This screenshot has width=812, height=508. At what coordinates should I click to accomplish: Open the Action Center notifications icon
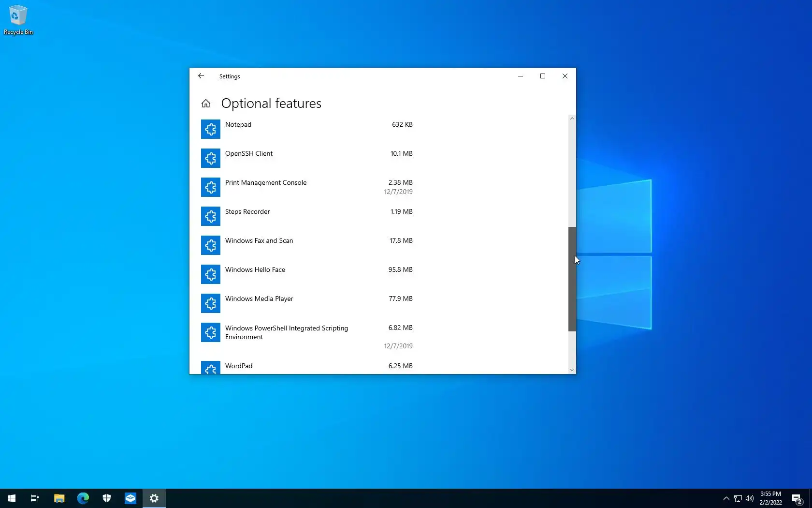point(797,498)
